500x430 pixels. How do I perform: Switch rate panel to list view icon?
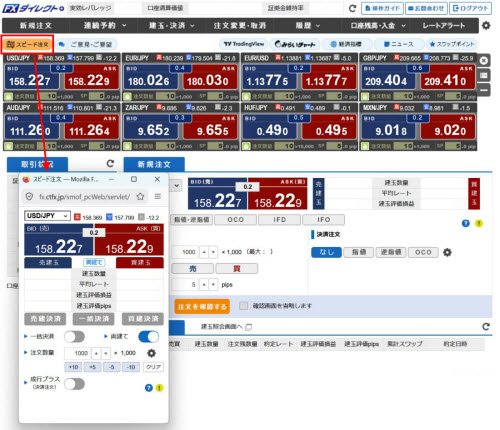(x=484, y=75)
